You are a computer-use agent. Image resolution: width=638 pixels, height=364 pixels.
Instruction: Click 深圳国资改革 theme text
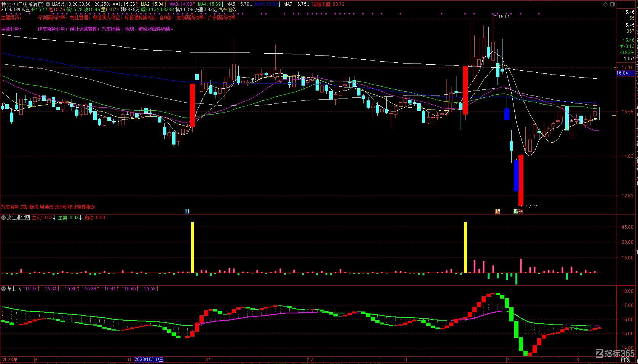tap(51, 17)
